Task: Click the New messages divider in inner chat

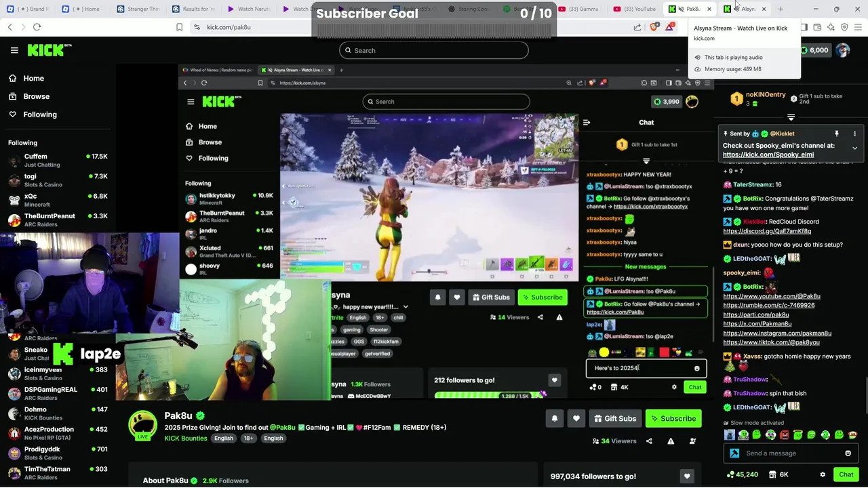Action: coord(646,267)
